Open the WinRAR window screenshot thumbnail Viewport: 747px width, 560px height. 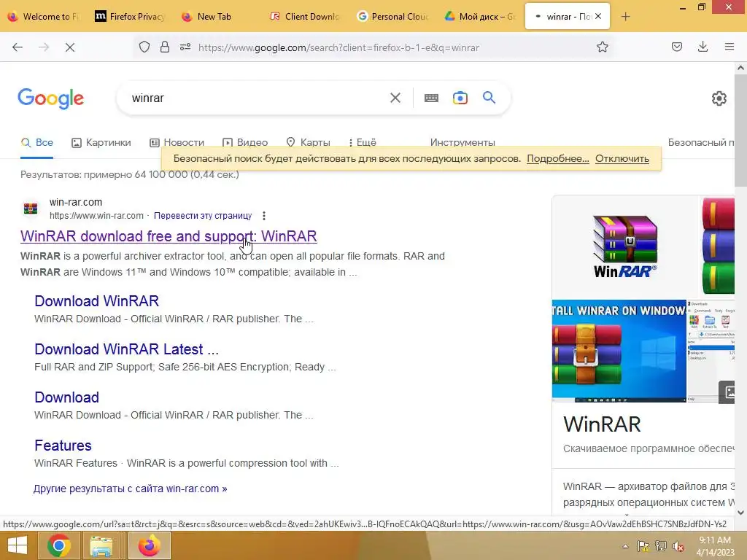711,351
